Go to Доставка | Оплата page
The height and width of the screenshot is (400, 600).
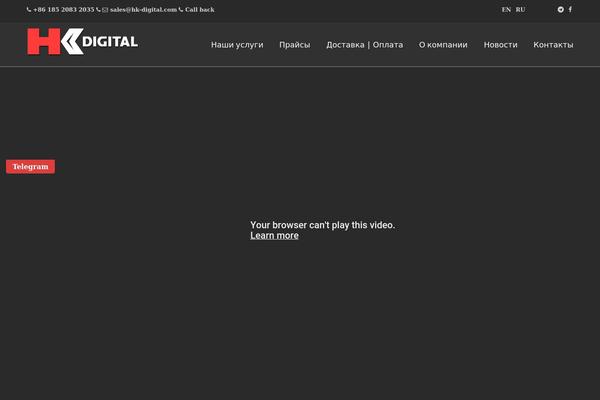pyautogui.click(x=365, y=45)
